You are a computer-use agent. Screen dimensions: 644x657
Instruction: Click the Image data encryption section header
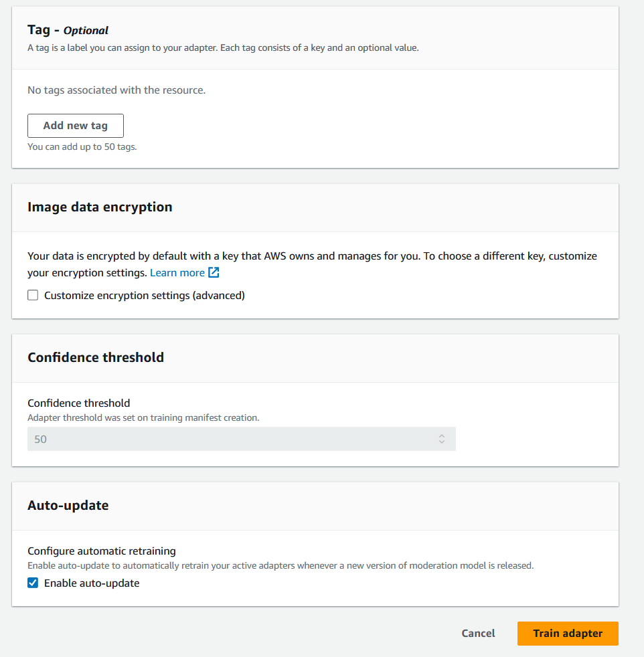tap(100, 207)
